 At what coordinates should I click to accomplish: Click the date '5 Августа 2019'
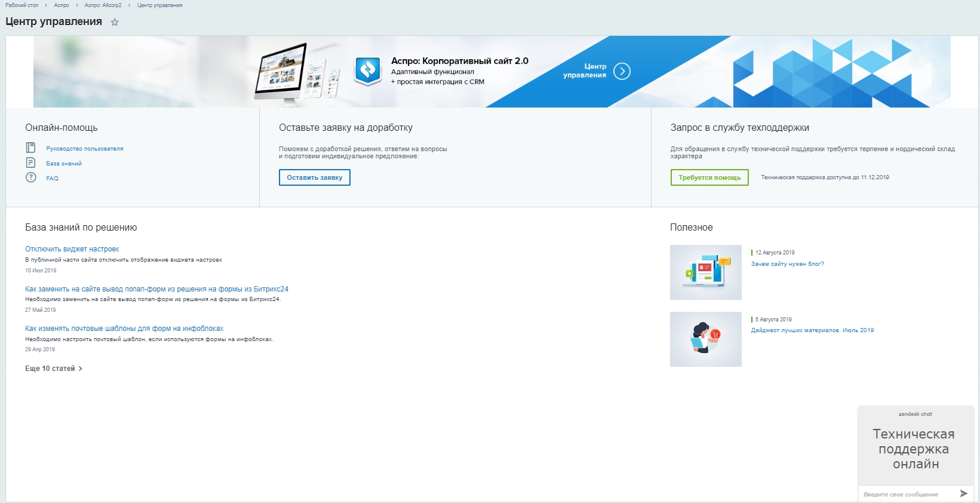[773, 320]
